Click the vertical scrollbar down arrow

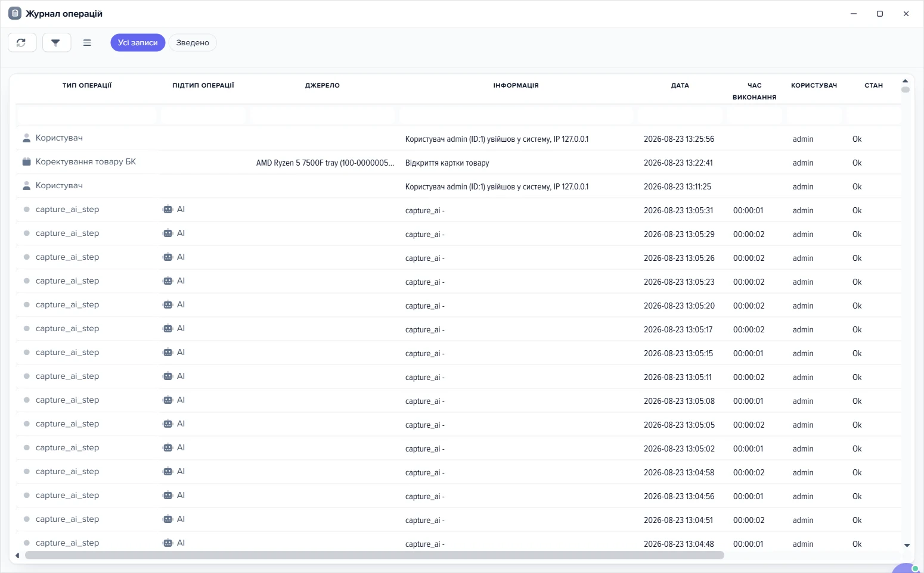coord(907,545)
